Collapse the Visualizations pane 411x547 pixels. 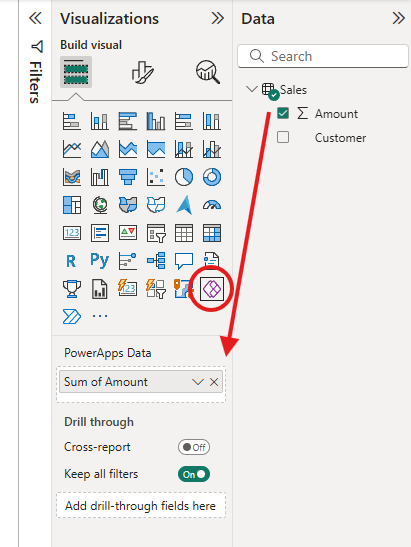(217, 18)
